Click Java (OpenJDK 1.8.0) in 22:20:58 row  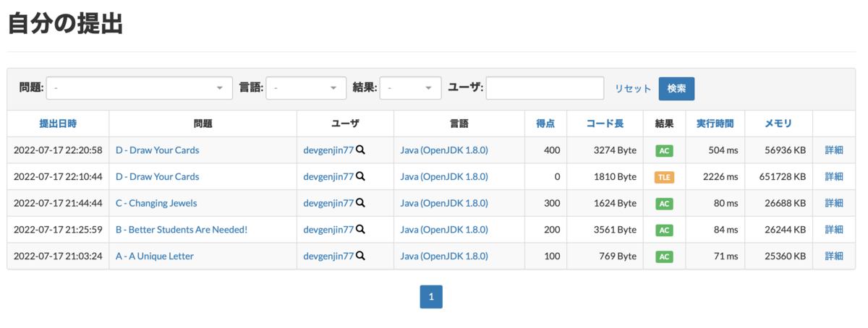click(444, 150)
